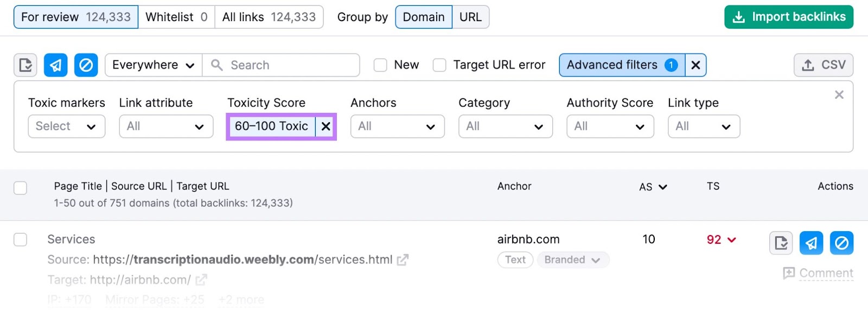Viewport: 868px width, 316px height.
Task: Open the Toxic markers Select dropdown
Action: 66,127
